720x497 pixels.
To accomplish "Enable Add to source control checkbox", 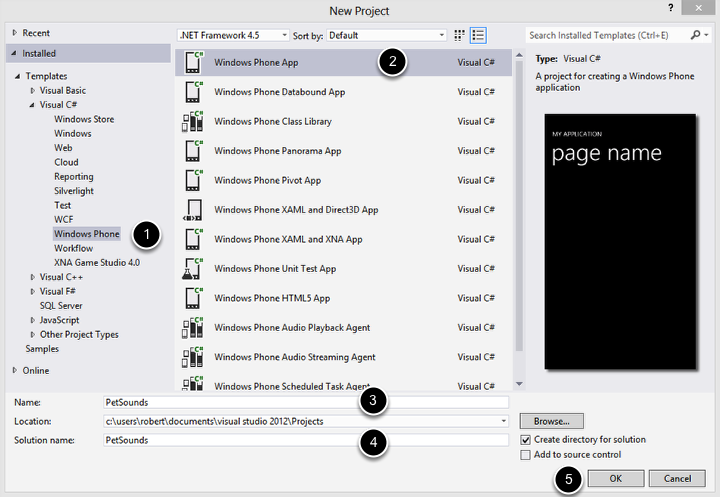I will point(525,455).
